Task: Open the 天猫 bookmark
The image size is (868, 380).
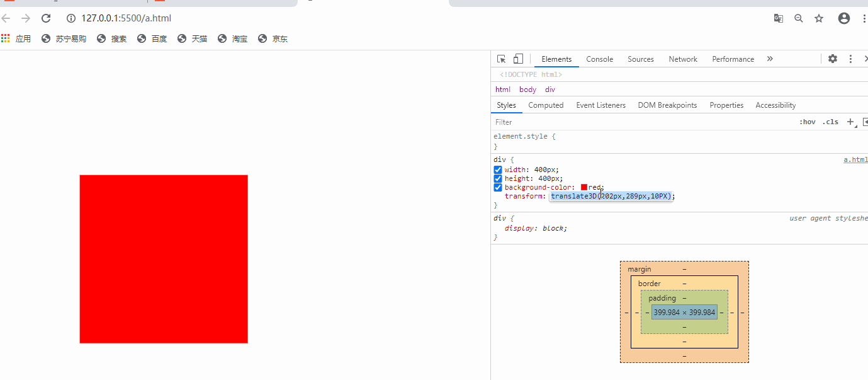Action: [x=193, y=38]
